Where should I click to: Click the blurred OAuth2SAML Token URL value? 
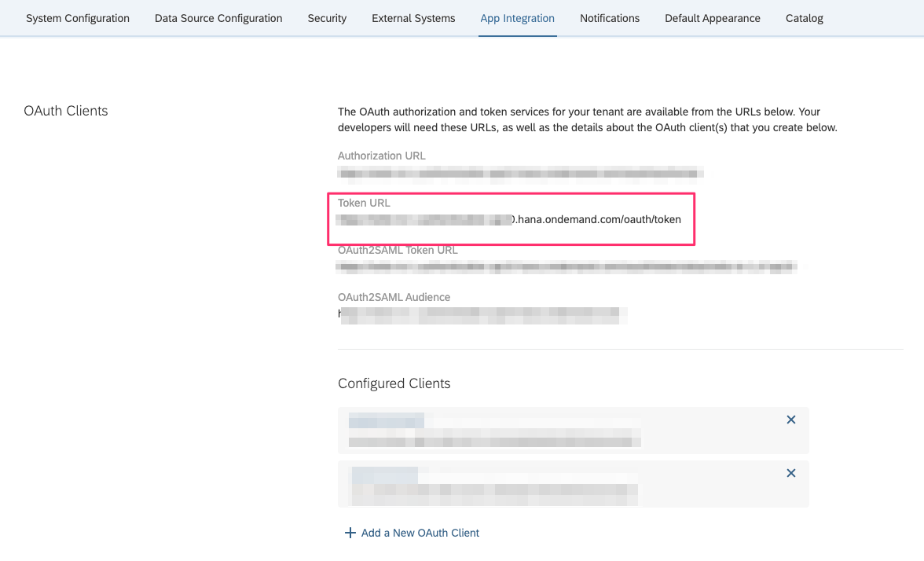(x=566, y=267)
